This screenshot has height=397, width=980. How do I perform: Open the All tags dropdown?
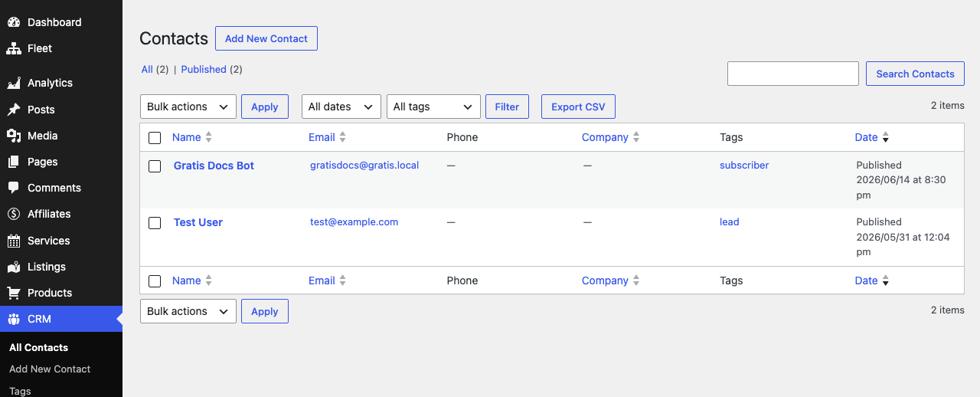[433, 107]
